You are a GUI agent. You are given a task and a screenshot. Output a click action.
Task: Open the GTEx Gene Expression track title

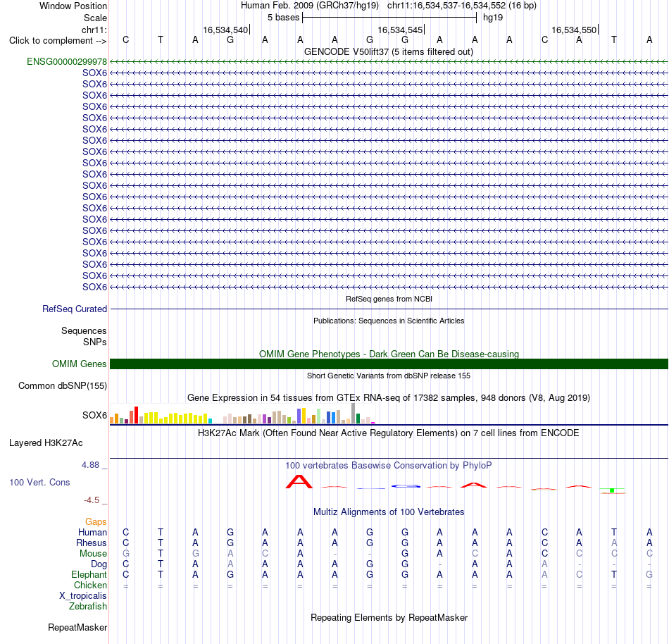click(389, 398)
